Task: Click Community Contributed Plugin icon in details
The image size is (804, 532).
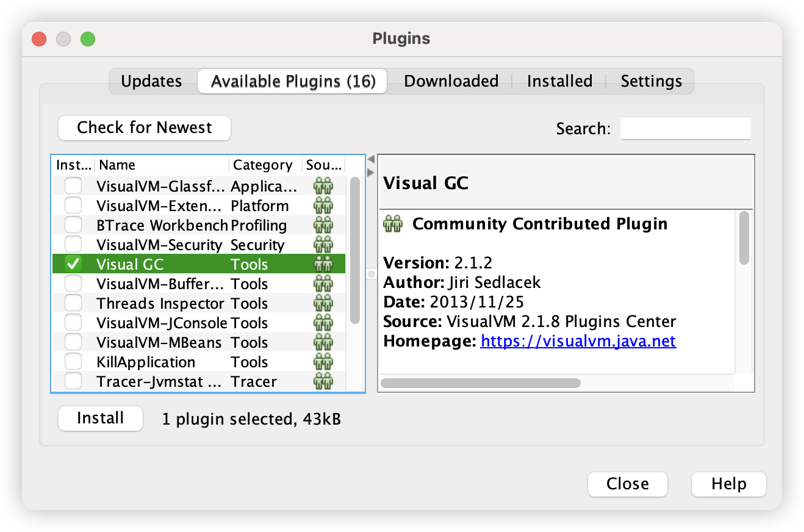Action: 393,224
